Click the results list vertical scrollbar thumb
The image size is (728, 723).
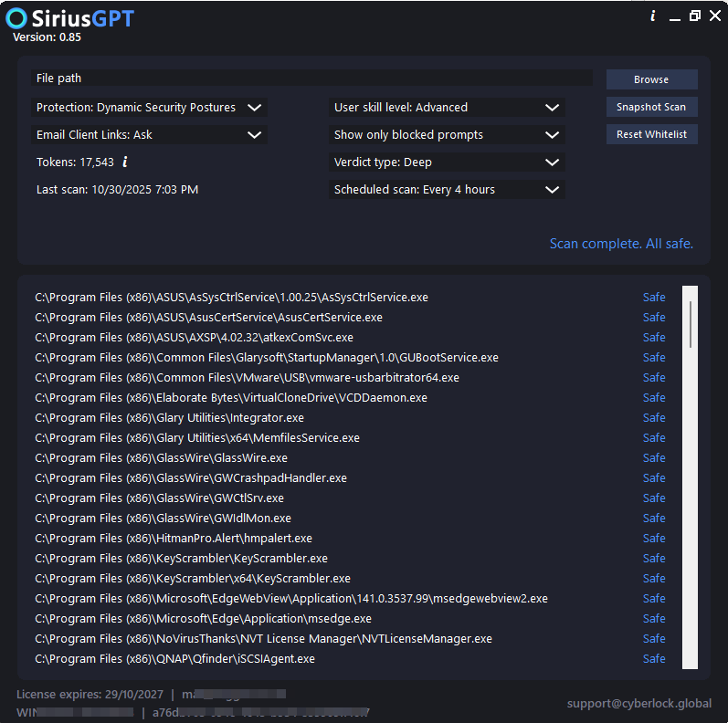pyautogui.click(x=691, y=324)
